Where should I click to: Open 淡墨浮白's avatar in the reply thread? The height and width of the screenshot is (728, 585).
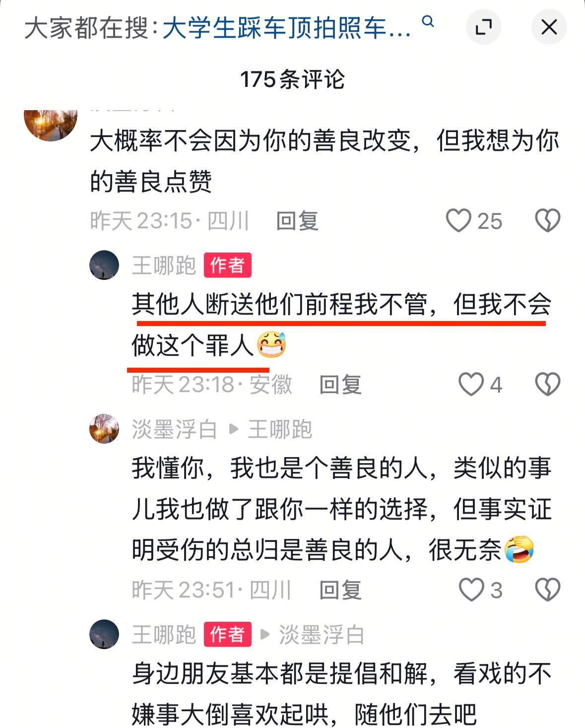[x=104, y=429]
